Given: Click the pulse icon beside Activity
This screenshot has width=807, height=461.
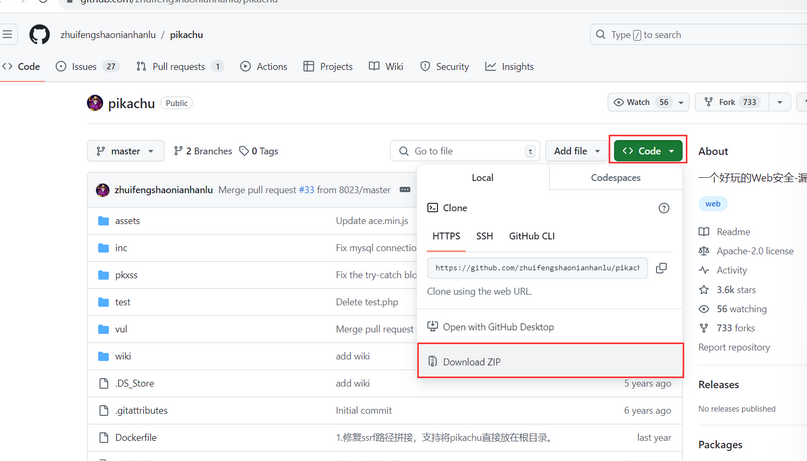Looking at the screenshot, I should tap(704, 270).
